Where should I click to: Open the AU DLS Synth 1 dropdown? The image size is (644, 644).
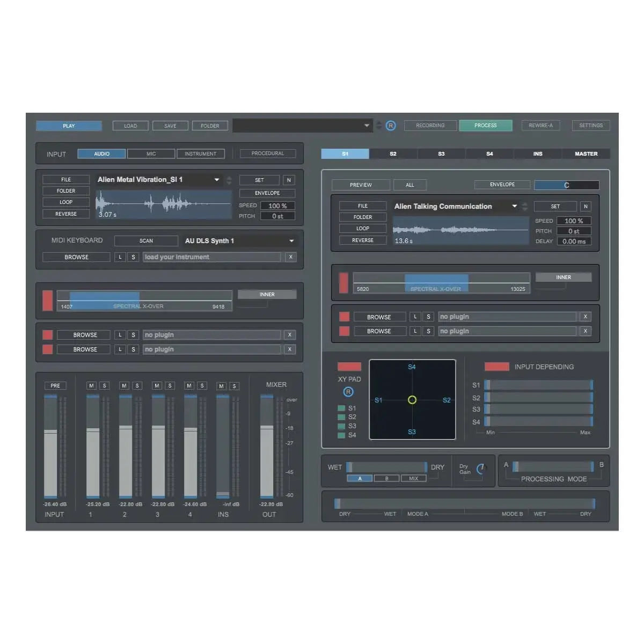coord(291,240)
